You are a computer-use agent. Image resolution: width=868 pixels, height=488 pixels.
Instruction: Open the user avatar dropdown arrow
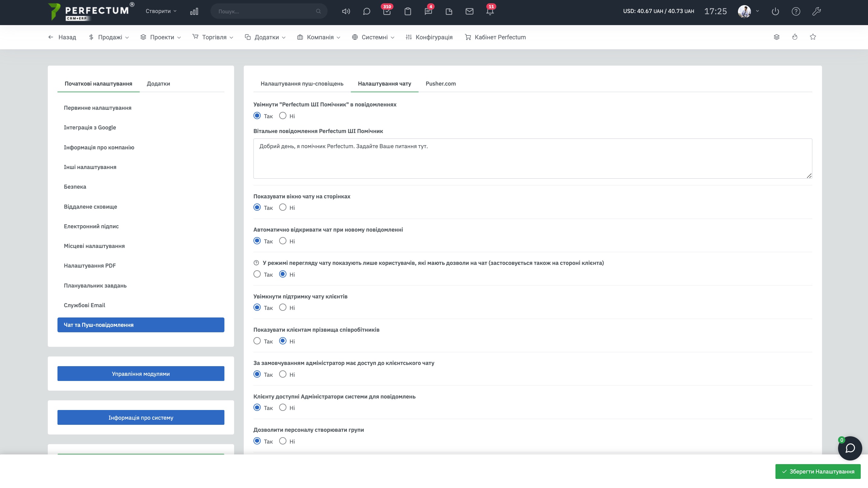coord(758,11)
